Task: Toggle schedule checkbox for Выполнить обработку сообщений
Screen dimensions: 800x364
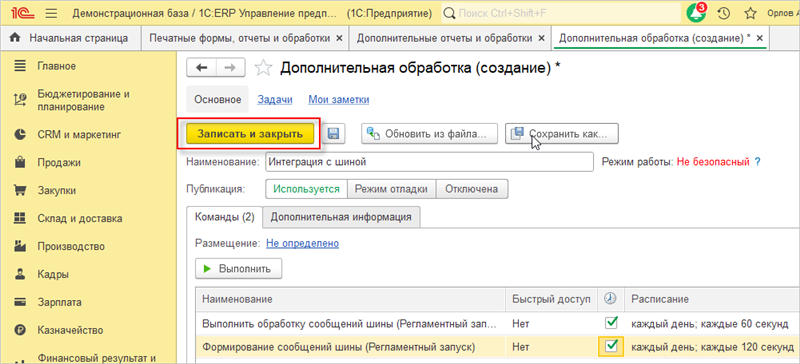Action: pyautogui.click(x=611, y=323)
